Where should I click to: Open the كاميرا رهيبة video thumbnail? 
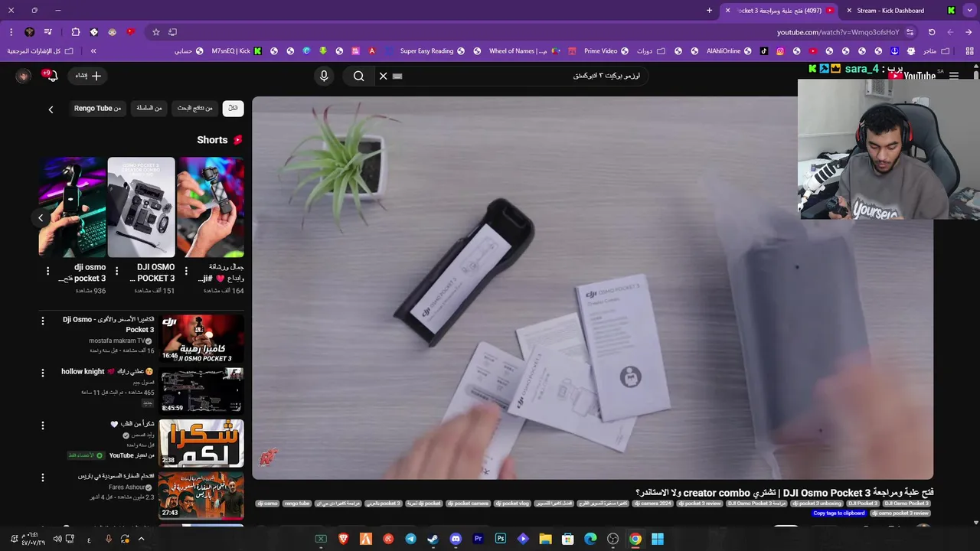click(201, 338)
